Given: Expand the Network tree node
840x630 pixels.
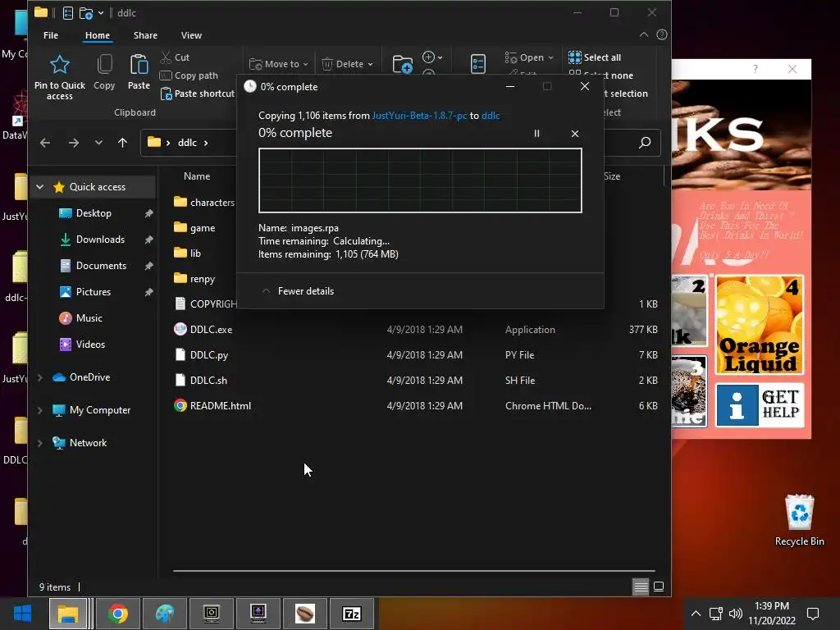Looking at the screenshot, I should tap(39, 443).
